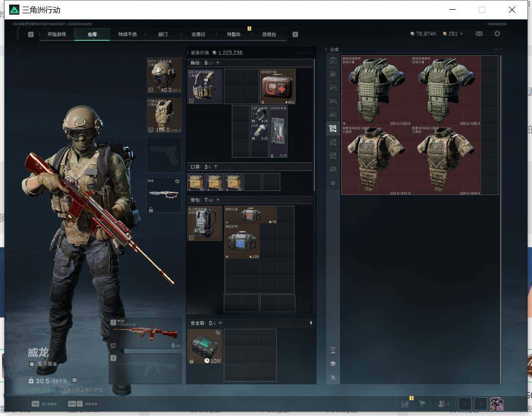
Task: Select the equipped helmet slot showing 40.0
Action: pos(164,76)
